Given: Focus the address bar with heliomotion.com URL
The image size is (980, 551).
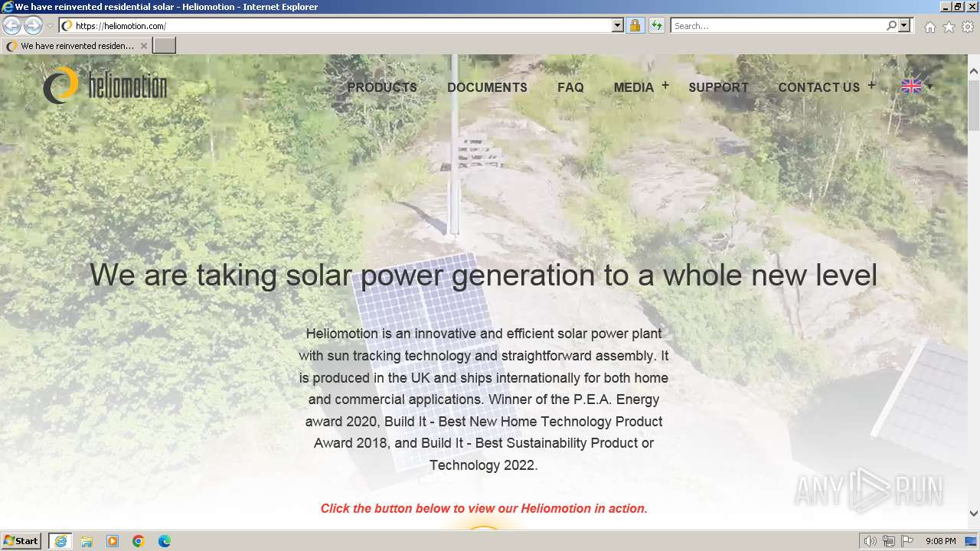Looking at the screenshot, I should pos(337,26).
